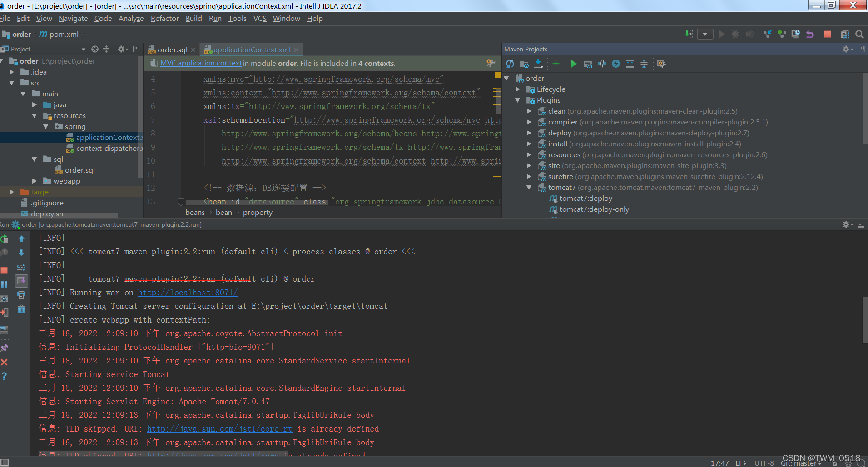Open the Project view mode dropdown

click(83, 49)
